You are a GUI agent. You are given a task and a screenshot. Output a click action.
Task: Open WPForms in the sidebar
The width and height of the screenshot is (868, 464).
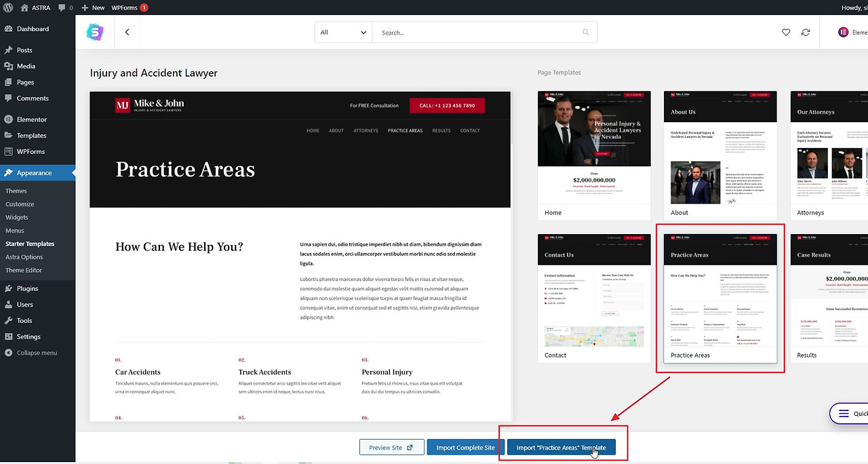click(37, 151)
